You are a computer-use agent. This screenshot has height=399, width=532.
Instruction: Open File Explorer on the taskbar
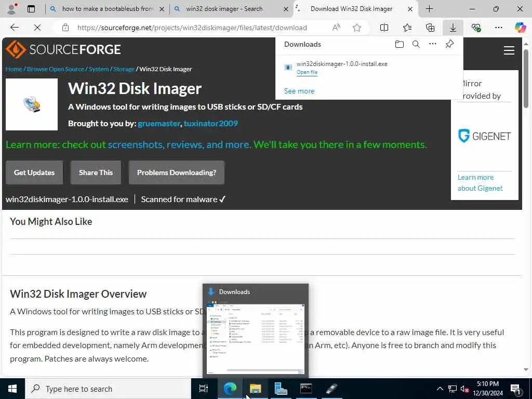[255, 389]
